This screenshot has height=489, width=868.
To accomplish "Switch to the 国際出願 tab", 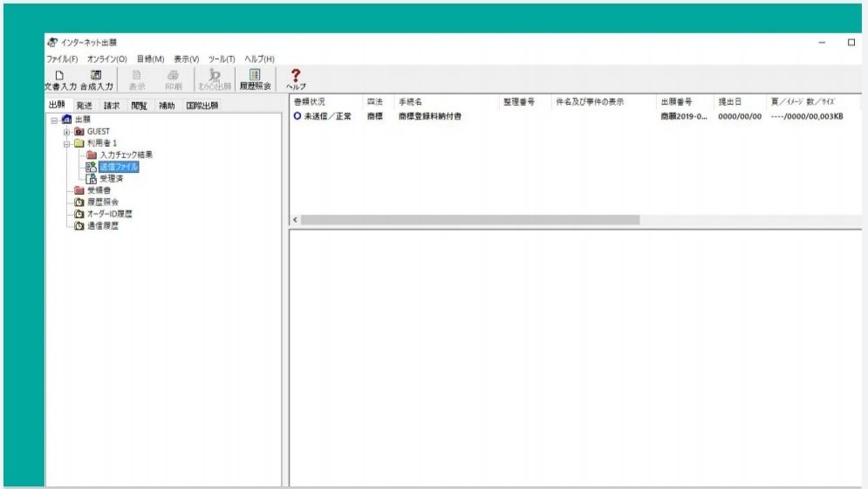I will (202, 106).
